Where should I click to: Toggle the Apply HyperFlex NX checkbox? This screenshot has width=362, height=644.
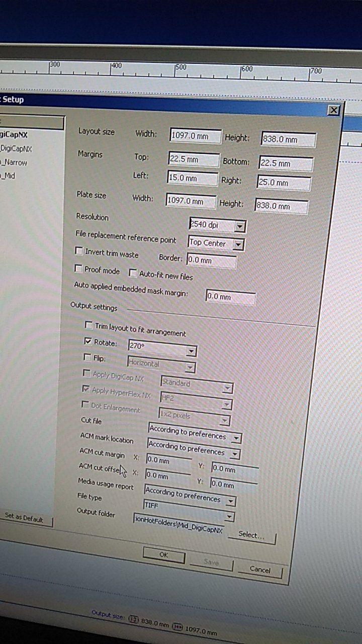click(86, 389)
